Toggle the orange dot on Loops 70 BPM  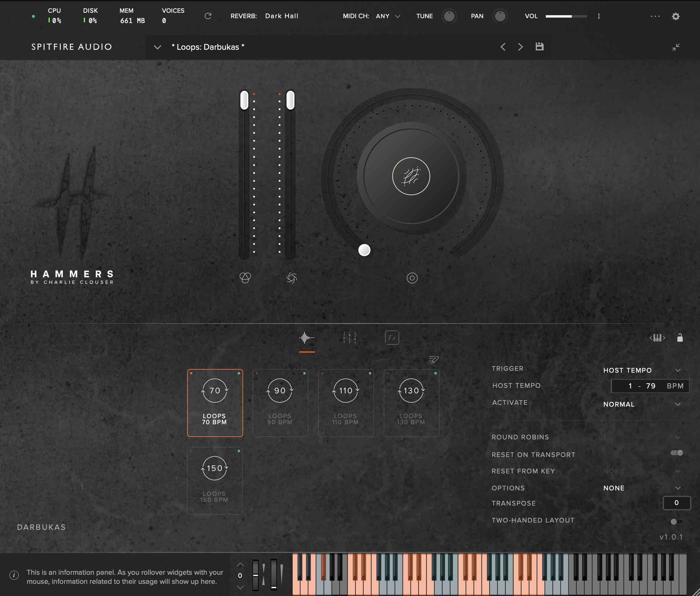pos(191,373)
